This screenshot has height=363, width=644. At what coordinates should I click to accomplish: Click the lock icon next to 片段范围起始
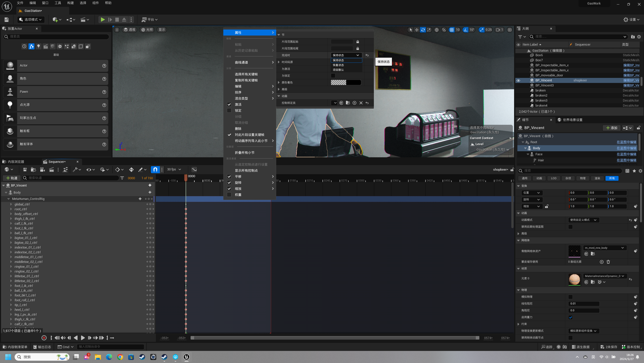pyautogui.click(x=358, y=42)
